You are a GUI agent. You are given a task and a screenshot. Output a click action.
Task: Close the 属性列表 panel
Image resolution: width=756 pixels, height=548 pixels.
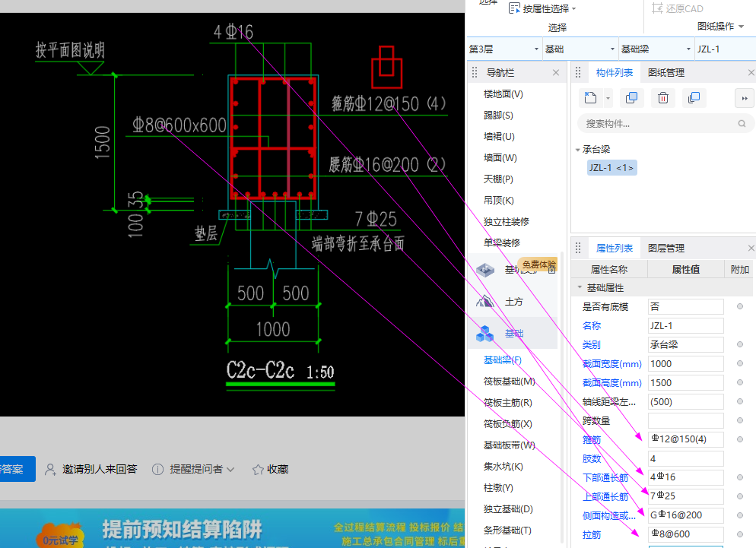pos(751,249)
